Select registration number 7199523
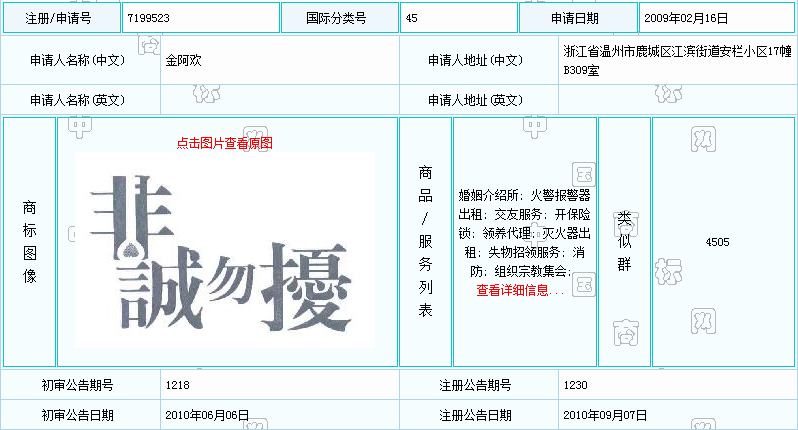 click(148, 18)
